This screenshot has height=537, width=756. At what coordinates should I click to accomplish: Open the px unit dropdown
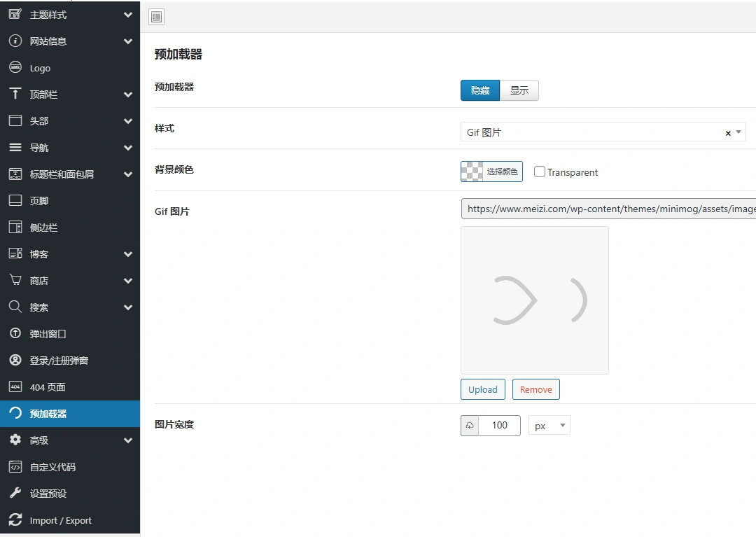click(x=549, y=425)
